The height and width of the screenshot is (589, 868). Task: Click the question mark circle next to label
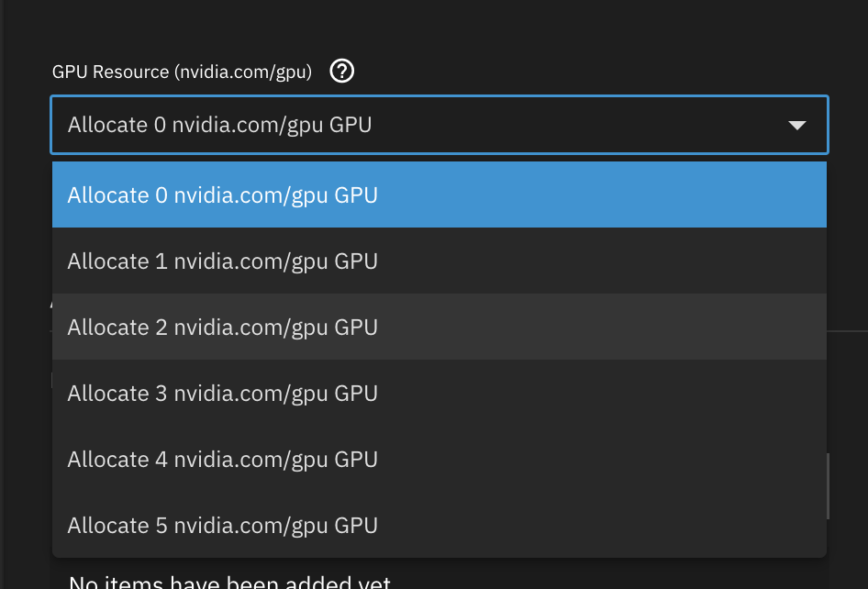click(342, 71)
